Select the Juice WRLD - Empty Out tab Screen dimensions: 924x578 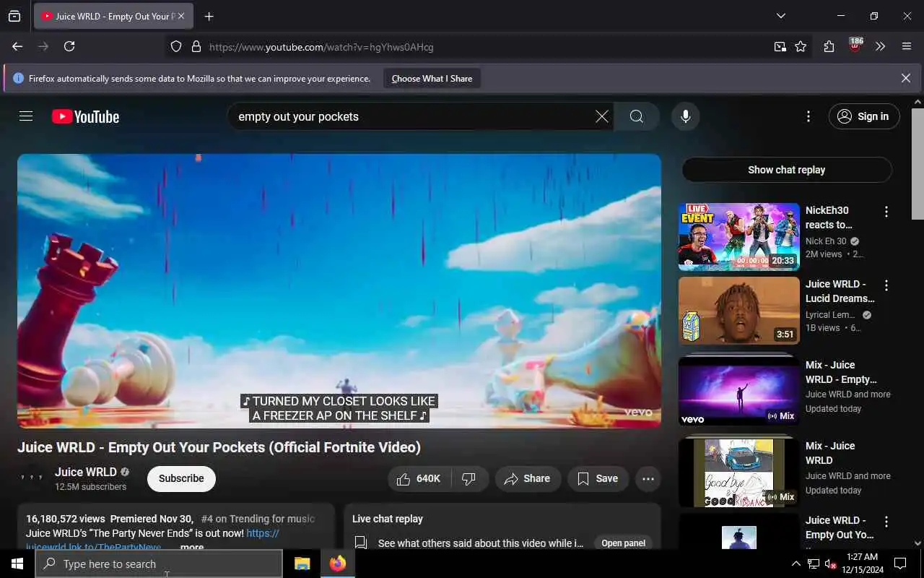113,16
